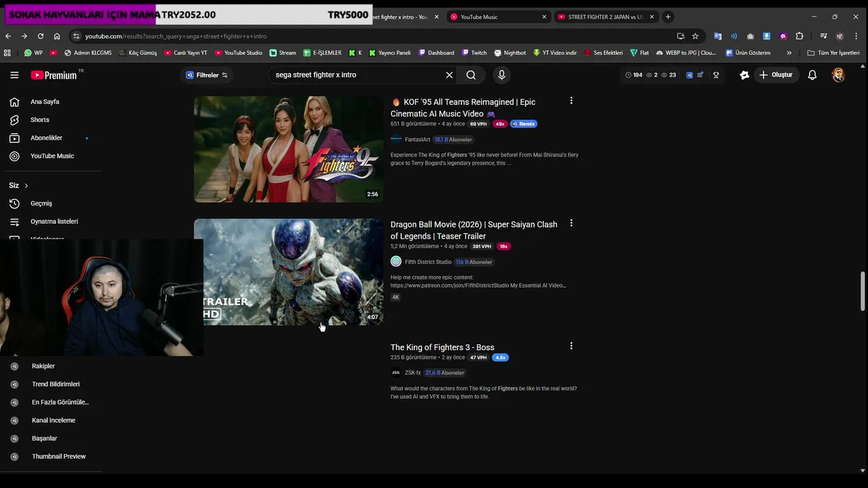Go to Ana Sayfa home
868x488 pixels.
coord(45,102)
